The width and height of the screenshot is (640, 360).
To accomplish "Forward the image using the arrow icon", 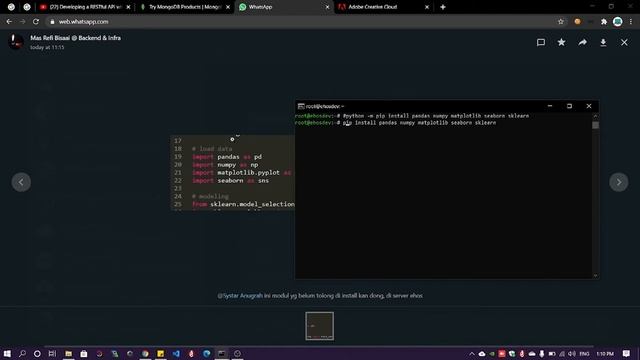I will [x=582, y=42].
